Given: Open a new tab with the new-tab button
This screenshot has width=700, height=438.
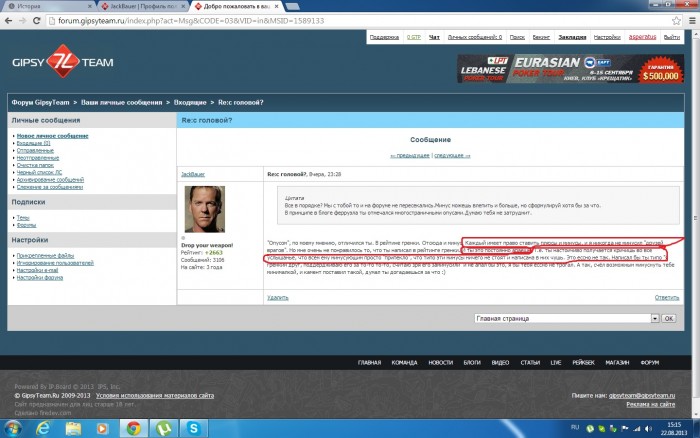Looking at the screenshot, I should 292,6.
